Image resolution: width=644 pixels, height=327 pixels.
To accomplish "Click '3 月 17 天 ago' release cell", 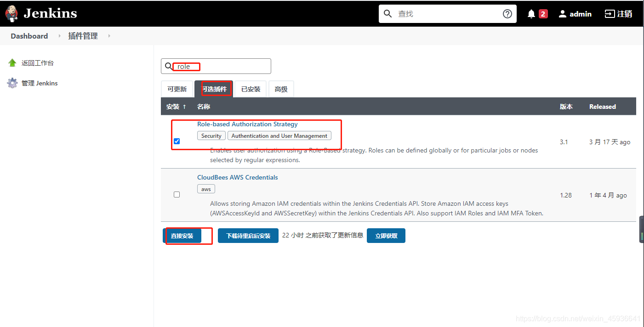I will pos(610,142).
